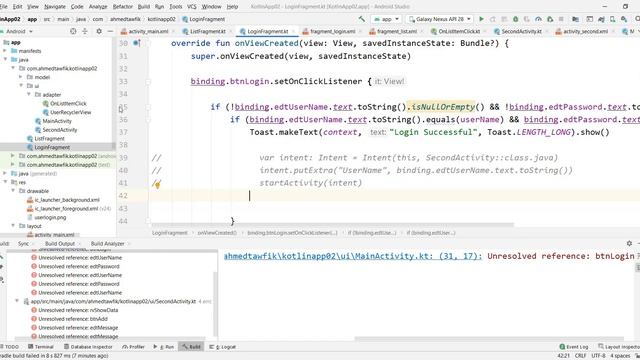
Task: Collapse the drawable folder
Action: click(x=13, y=191)
